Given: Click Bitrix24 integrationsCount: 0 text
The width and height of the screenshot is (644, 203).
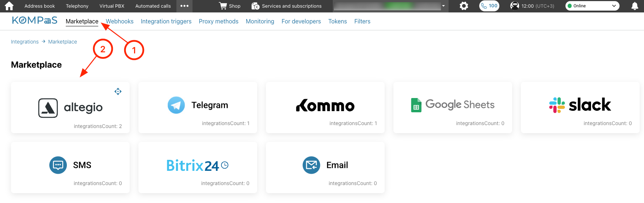Looking at the screenshot, I should [225, 183].
